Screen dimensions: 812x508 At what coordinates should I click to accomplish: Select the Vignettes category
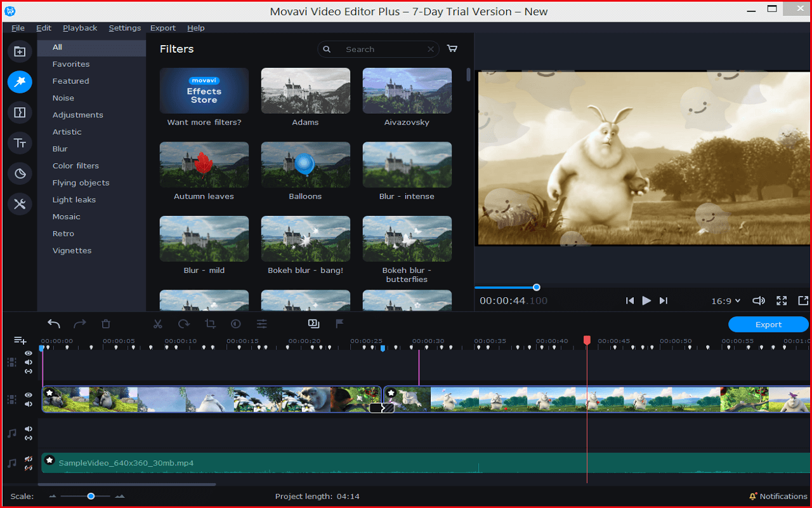[x=72, y=251]
